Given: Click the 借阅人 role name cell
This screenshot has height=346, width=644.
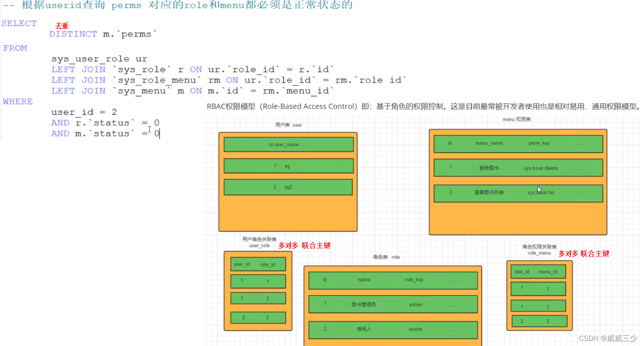Looking at the screenshot, I should [364, 329].
